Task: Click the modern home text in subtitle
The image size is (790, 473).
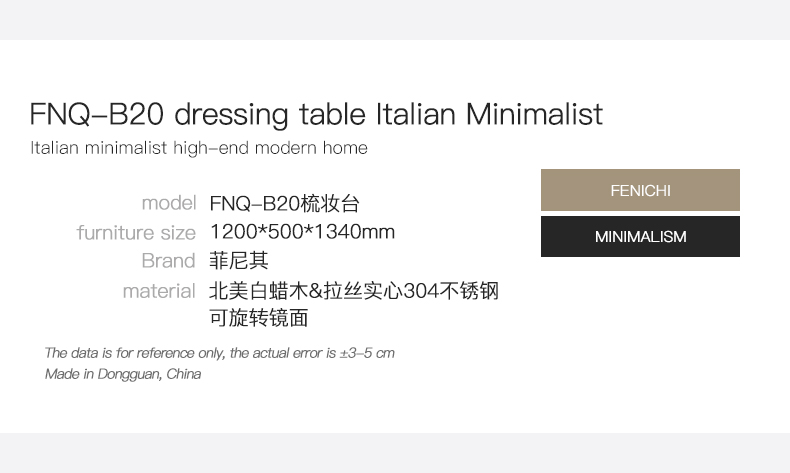Action: tap(311, 148)
